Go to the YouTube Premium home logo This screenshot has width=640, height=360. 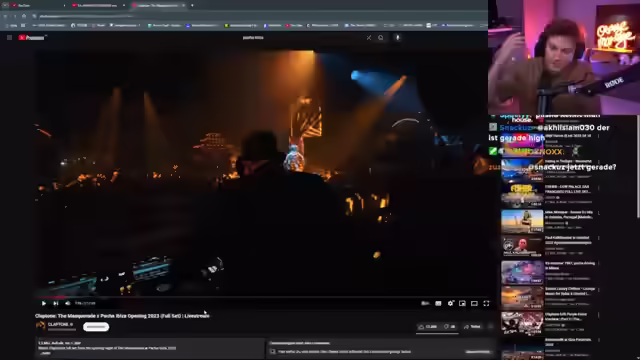(32, 38)
